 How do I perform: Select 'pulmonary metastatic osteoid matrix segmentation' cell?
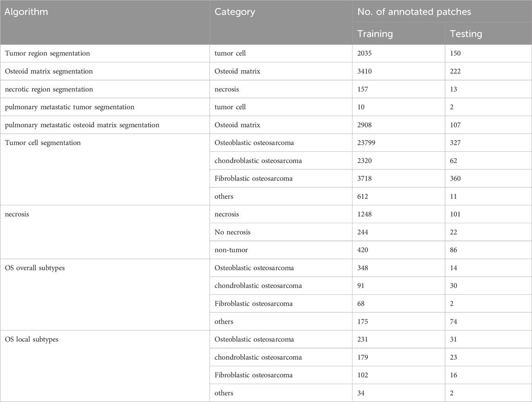[82, 125]
